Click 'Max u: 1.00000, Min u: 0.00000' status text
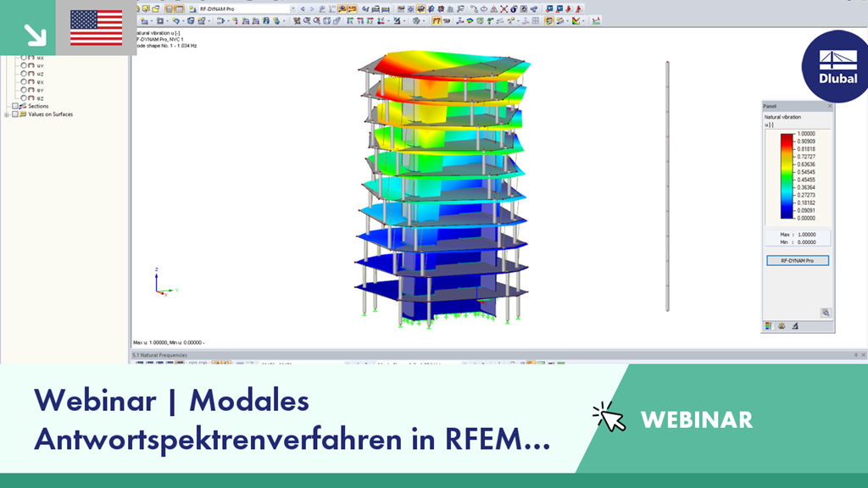The width and height of the screenshot is (868, 488). tap(169, 342)
